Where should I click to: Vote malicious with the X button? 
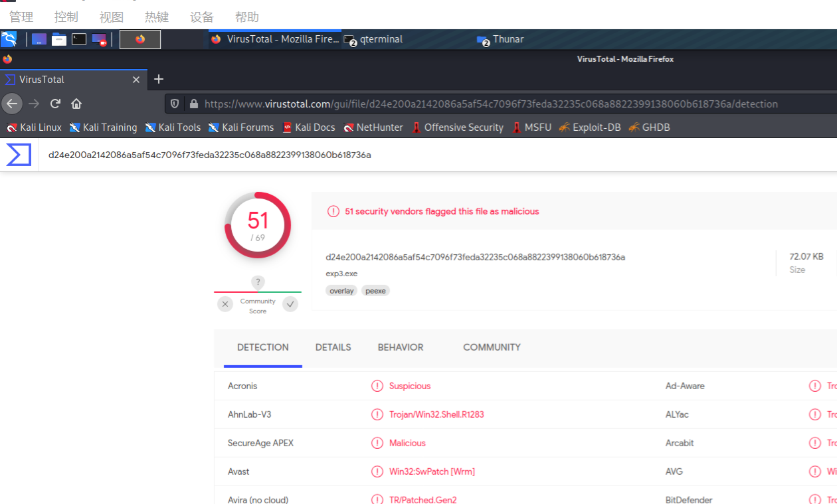point(225,304)
